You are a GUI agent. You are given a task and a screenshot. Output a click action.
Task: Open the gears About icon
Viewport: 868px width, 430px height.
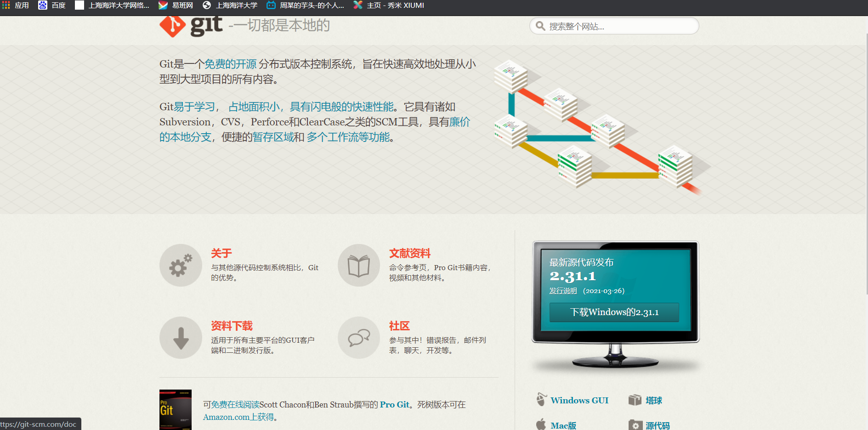pyautogui.click(x=181, y=265)
